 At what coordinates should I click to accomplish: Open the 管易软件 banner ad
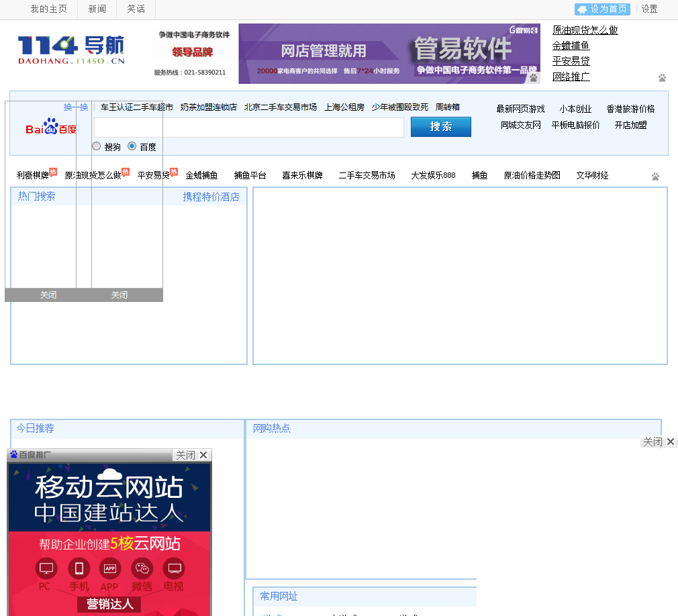pyautogui.click(x=389, y=54)
